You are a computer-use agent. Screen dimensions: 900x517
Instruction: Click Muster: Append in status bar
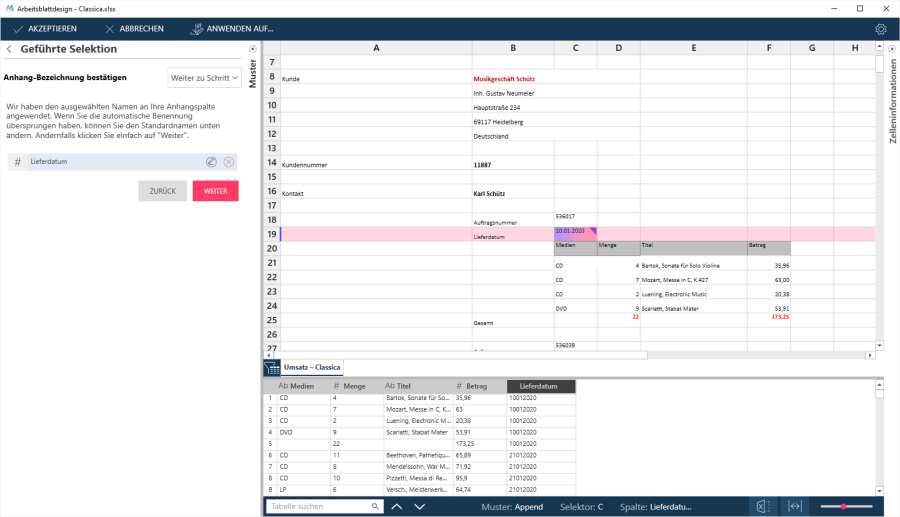click(x=512, y=507)
